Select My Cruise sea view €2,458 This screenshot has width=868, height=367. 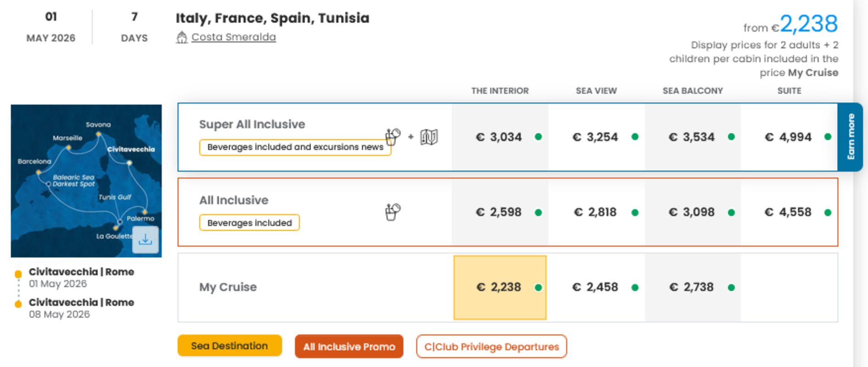(595, 287)
